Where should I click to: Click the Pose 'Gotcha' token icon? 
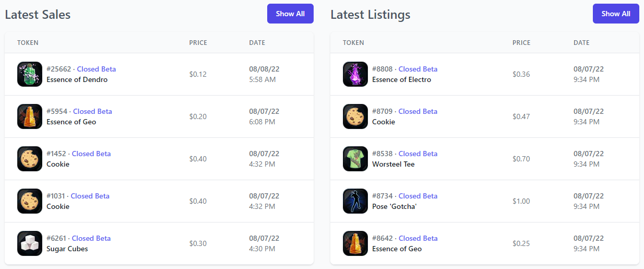tap(355, 201)
